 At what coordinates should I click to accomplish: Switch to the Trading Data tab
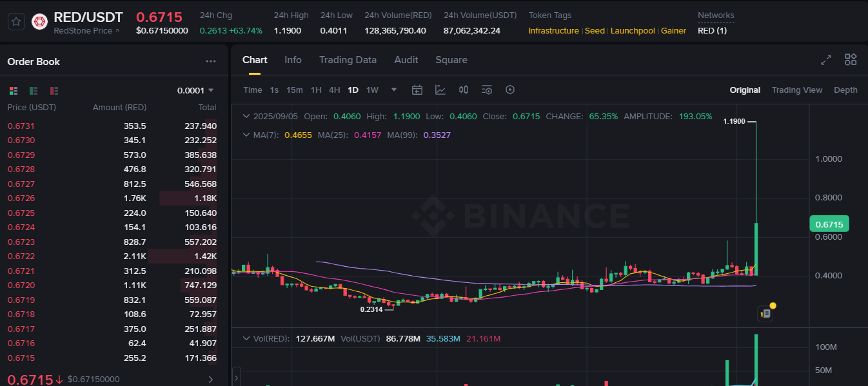pyautogui.click(x=348, y=59)
